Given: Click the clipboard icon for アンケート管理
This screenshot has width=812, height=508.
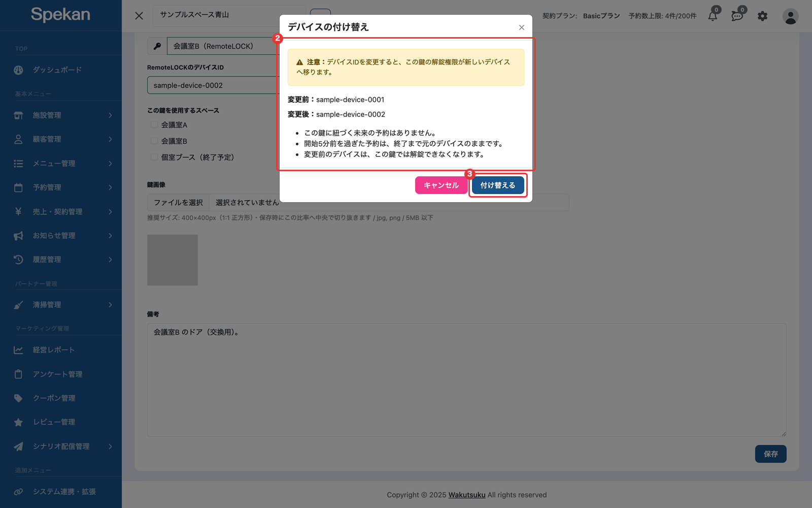Looking at the screenshot, I should 18,374.
